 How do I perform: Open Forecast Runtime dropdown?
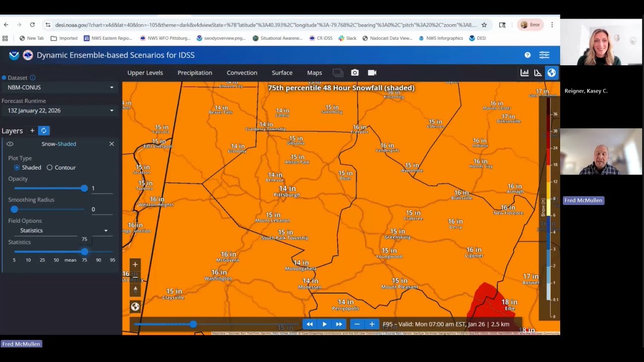[60, 111]
